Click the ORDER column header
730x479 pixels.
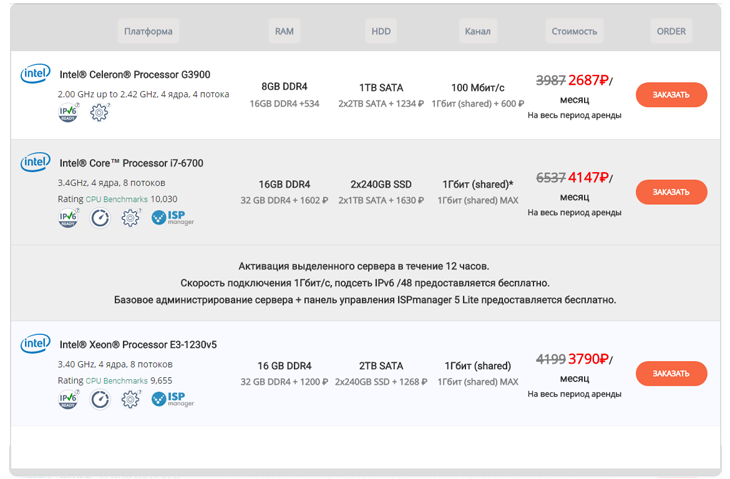click(x=671, y=31)
